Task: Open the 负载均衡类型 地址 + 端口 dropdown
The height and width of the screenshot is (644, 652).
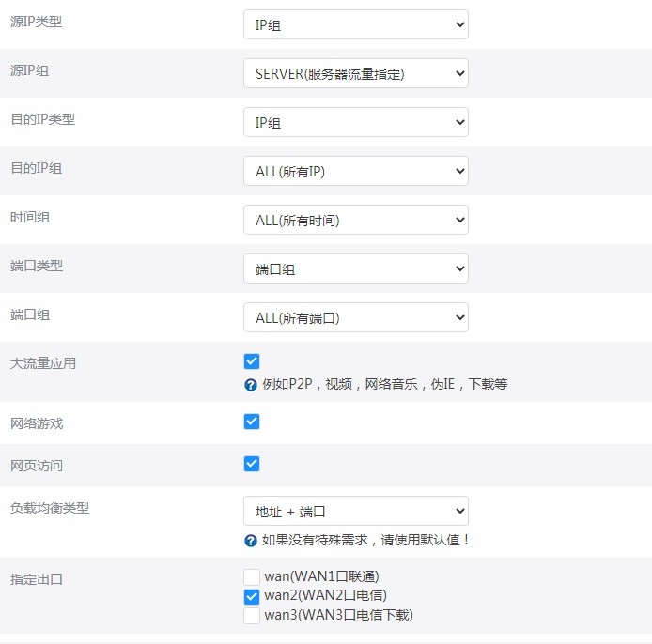Action: coord(356,511)
